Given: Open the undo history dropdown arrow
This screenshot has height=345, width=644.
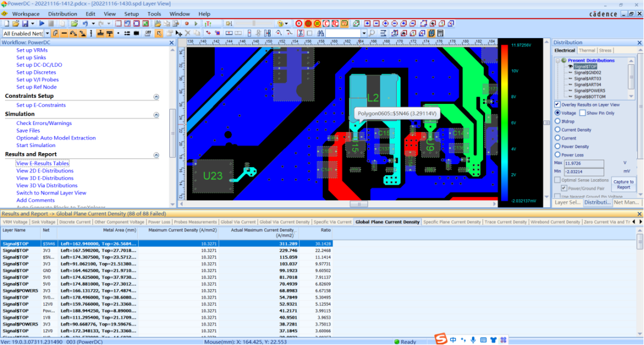Looking at the screenshot, I should (94, 23).
